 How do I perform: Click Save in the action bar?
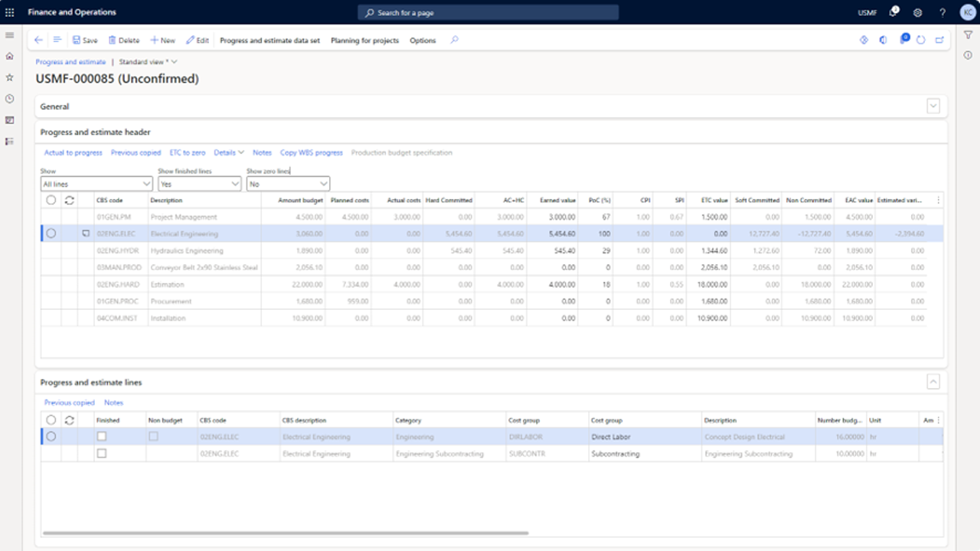85,41
